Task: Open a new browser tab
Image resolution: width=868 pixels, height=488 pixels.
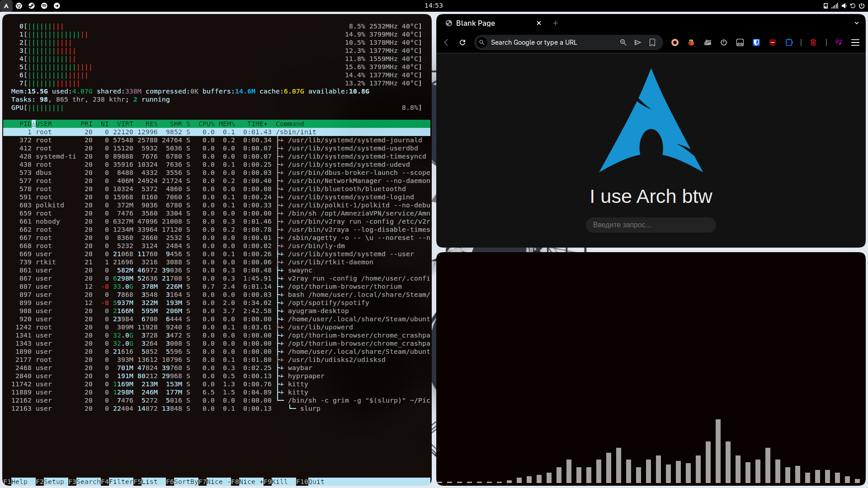Action: click(x=556, y=23)
